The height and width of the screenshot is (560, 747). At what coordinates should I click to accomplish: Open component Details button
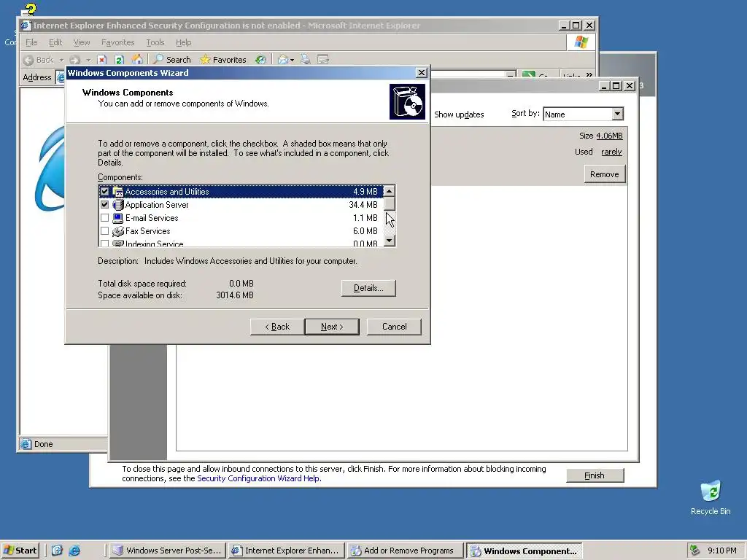point(368,288)
